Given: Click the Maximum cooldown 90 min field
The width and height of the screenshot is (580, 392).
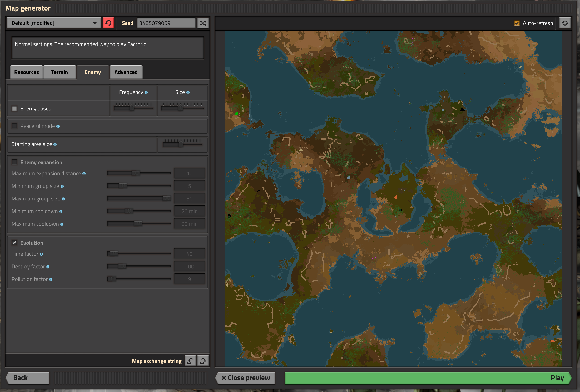Looking at the screenshot, I should click(190, 224).
